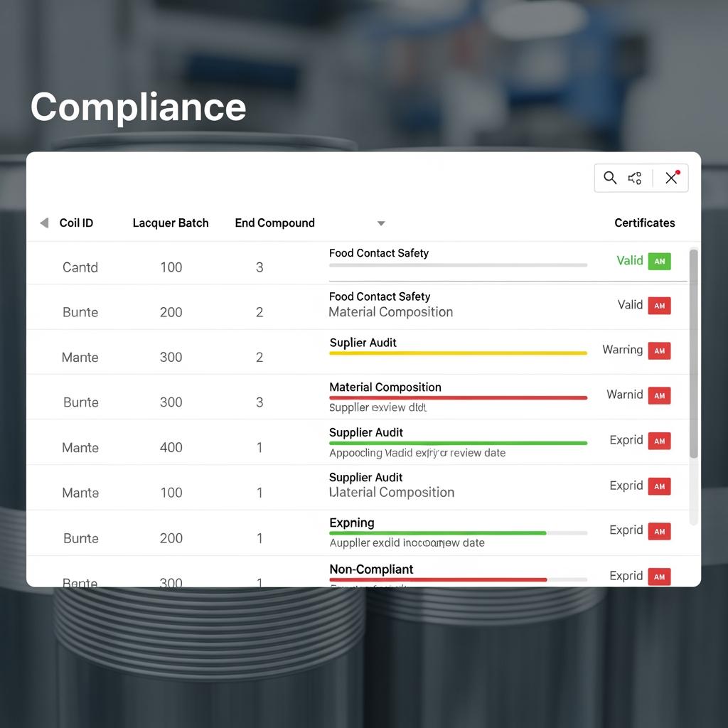Select the Non-Compliant entry label
728x728 pixels.
click(371, 569)
